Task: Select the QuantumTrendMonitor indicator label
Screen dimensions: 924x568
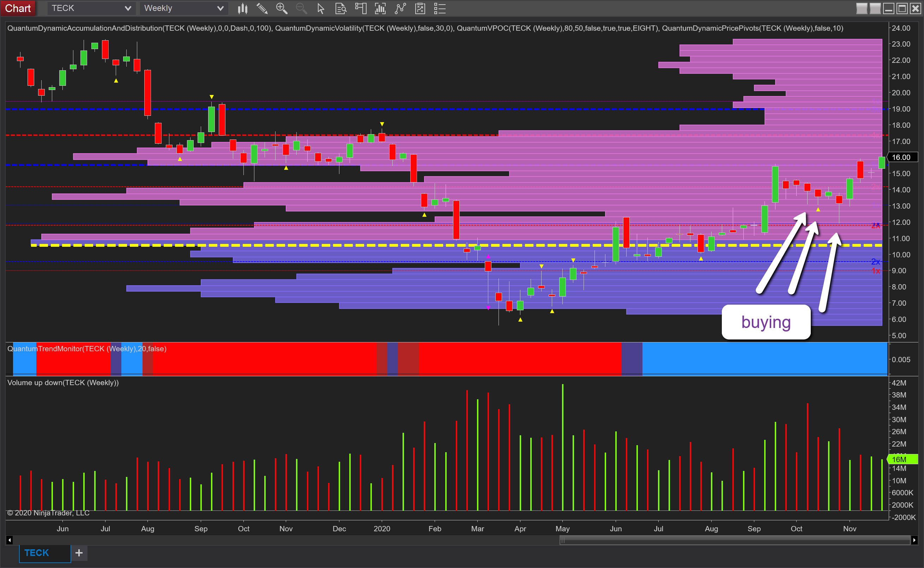Action: click(87, 349)
